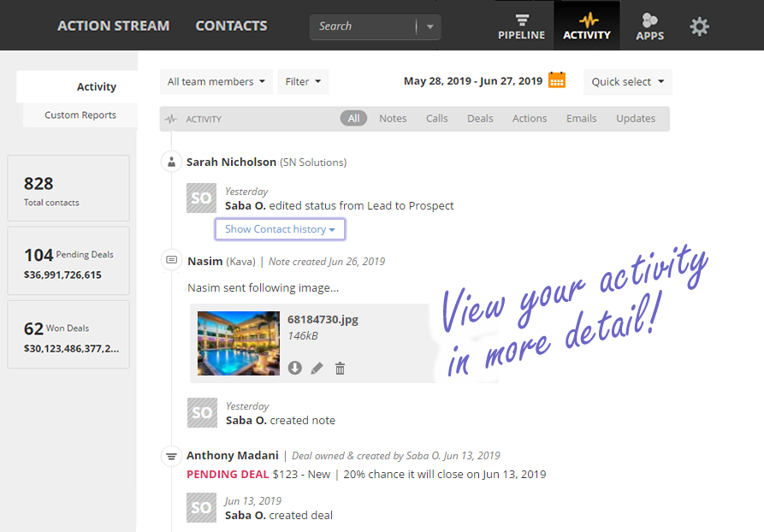Open the Filter dropdown
764x532 pixels.
[303, 81]
